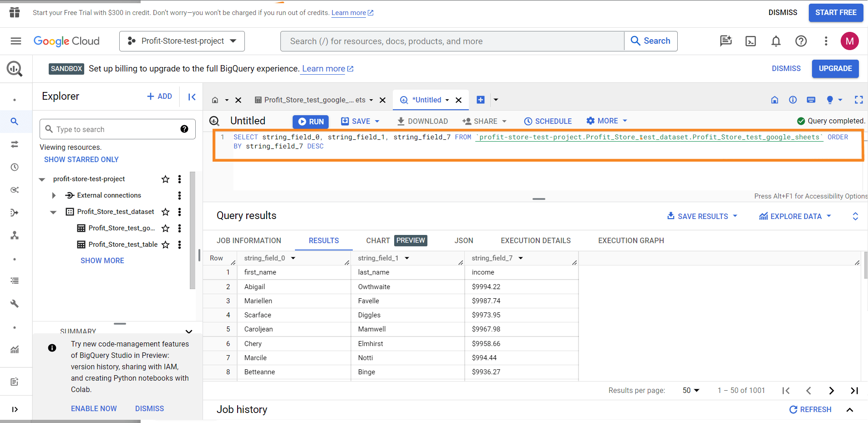Screen dimensions: 868x423
Task: Star the profit-store-test-project
Action: (165, 179)
